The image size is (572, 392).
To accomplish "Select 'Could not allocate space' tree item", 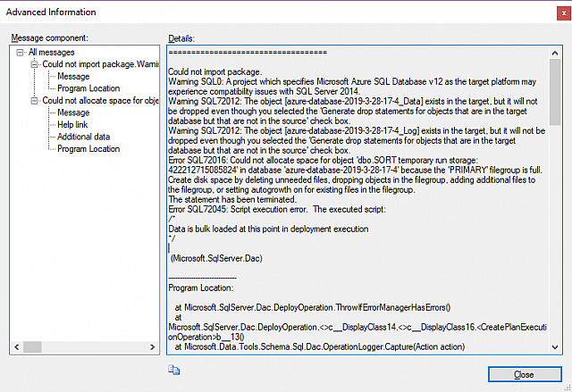I will (100, 101).
